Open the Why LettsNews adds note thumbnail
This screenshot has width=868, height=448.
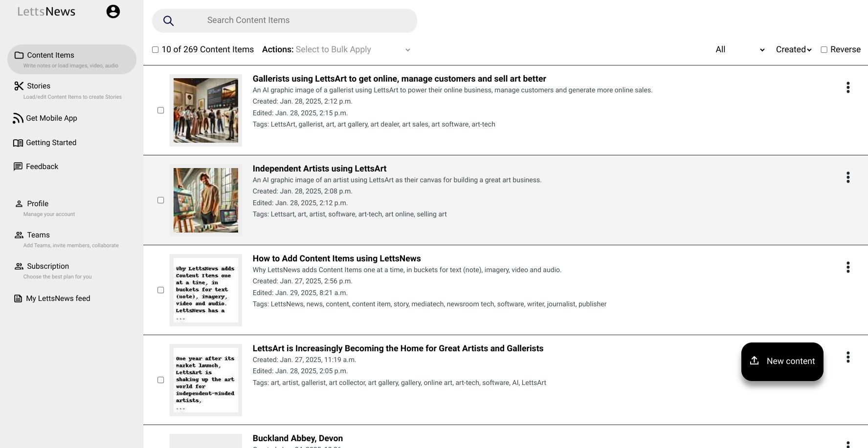(x=206, y=290)
